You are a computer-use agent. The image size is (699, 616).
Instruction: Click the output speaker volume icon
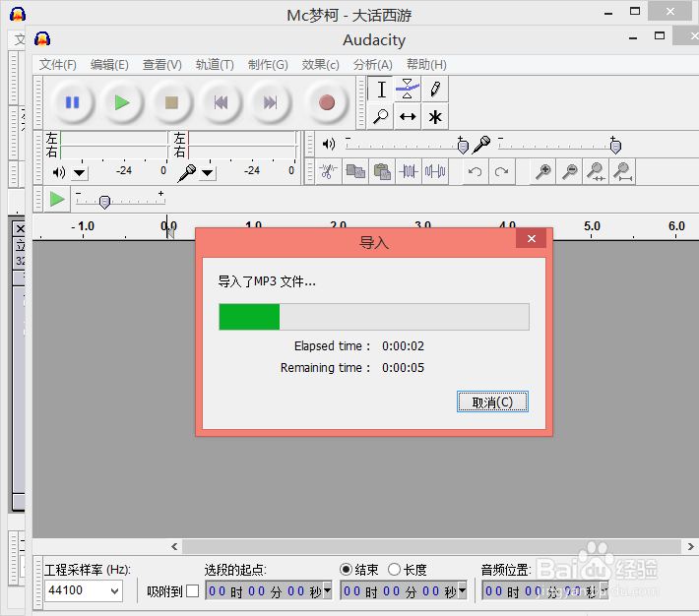click(329, 144)
